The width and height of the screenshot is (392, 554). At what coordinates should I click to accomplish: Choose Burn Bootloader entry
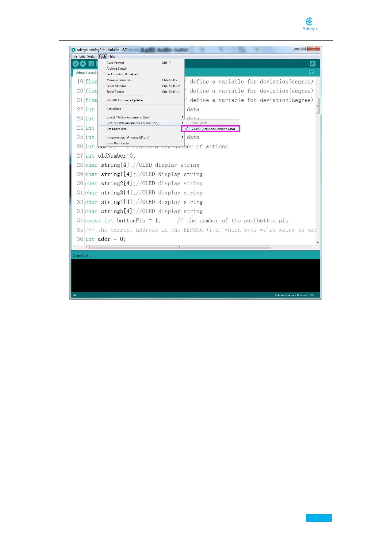141,143
